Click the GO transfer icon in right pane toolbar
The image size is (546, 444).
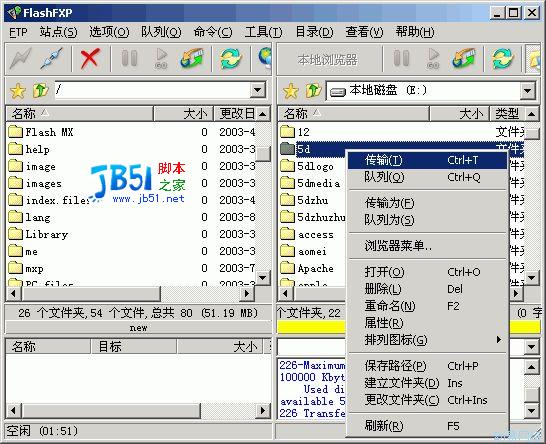[x=433, y=58]
